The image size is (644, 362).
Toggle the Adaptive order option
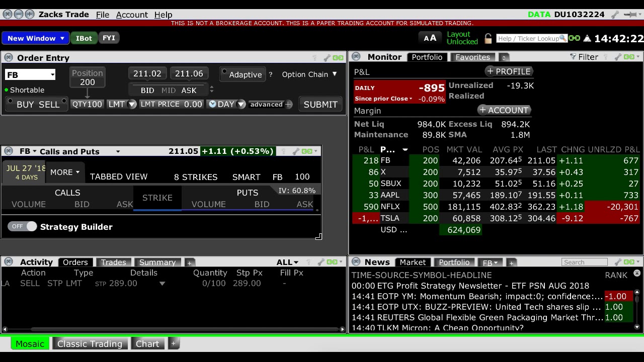242,74
